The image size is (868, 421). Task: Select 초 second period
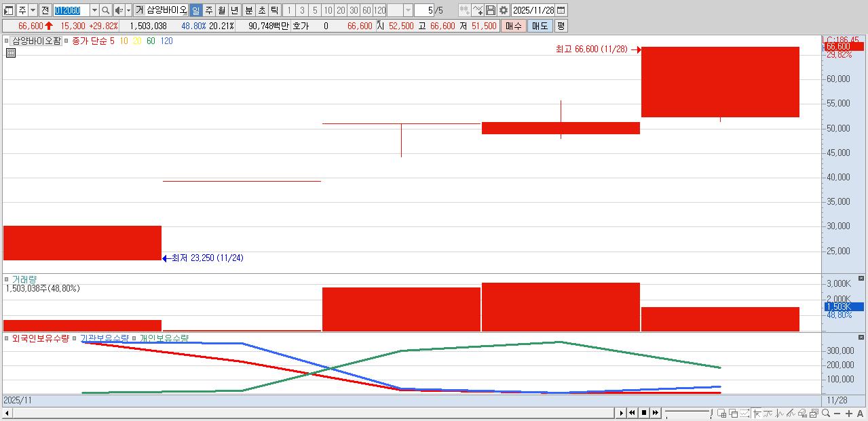coord(261,10)
